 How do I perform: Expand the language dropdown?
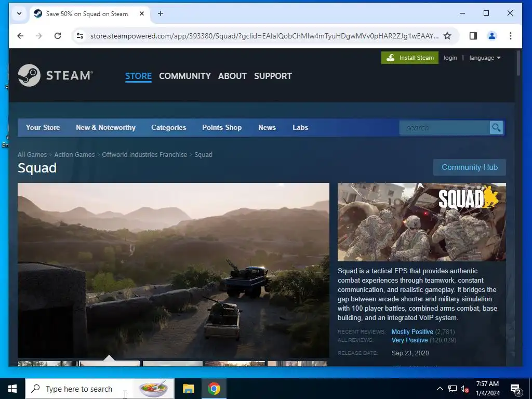pos(485,58)
